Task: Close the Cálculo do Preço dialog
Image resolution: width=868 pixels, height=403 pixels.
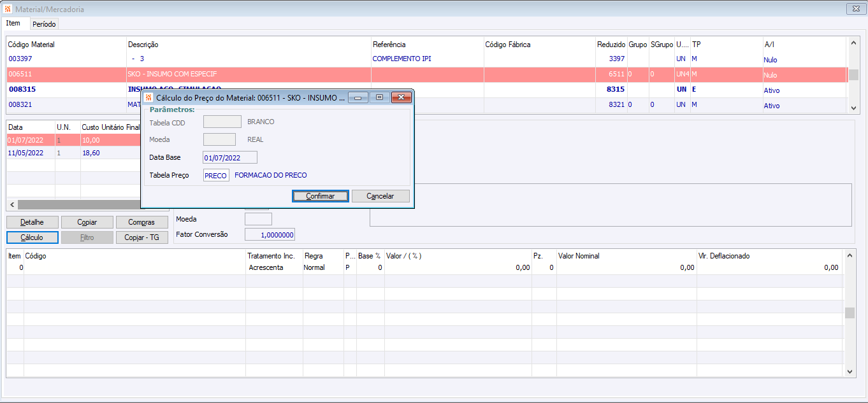Action: click(400, 97)
